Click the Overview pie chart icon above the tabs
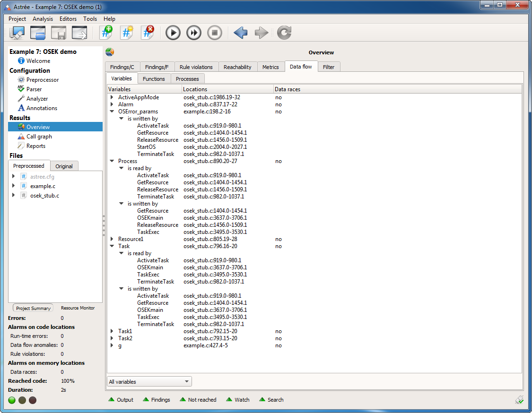The height and width of the screenshot is (413, 532). point(110,52)
